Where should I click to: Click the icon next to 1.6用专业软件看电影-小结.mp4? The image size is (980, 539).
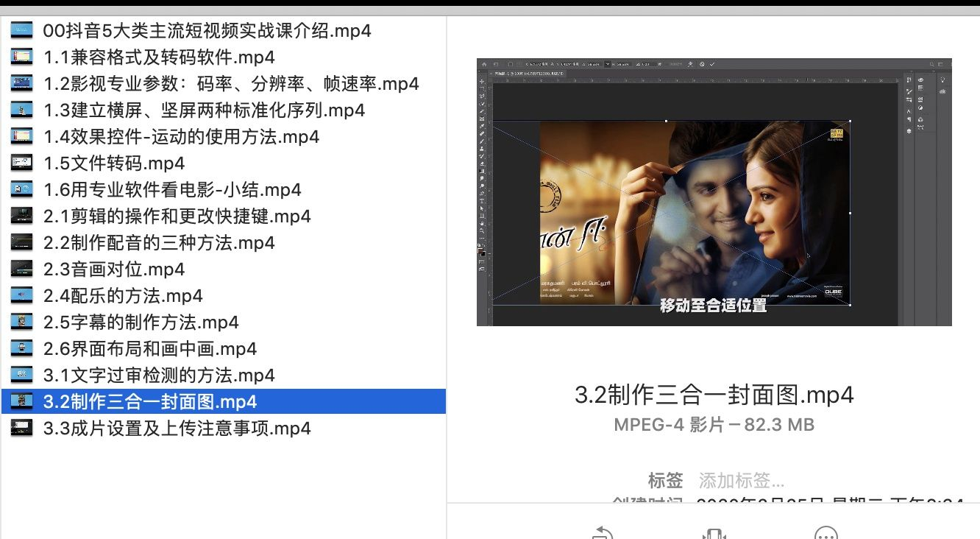22,190
